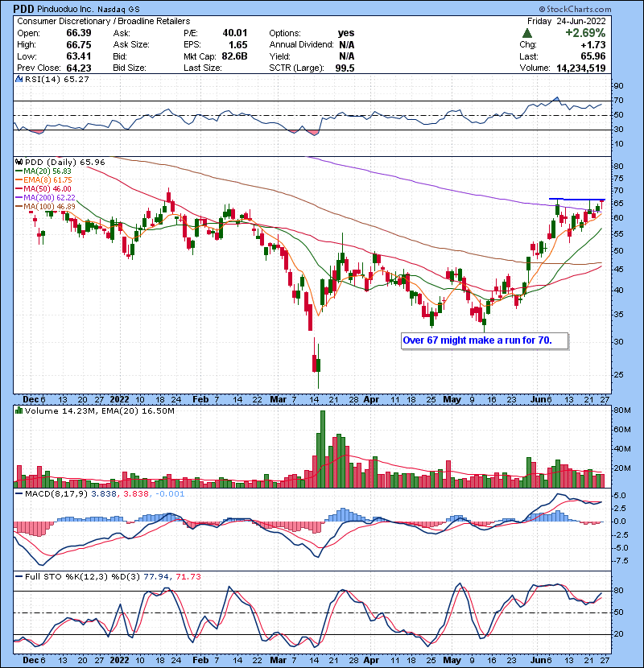Click the Yield label
The image size is (644, 668).
pyautogui.click(x=279, y=56)
